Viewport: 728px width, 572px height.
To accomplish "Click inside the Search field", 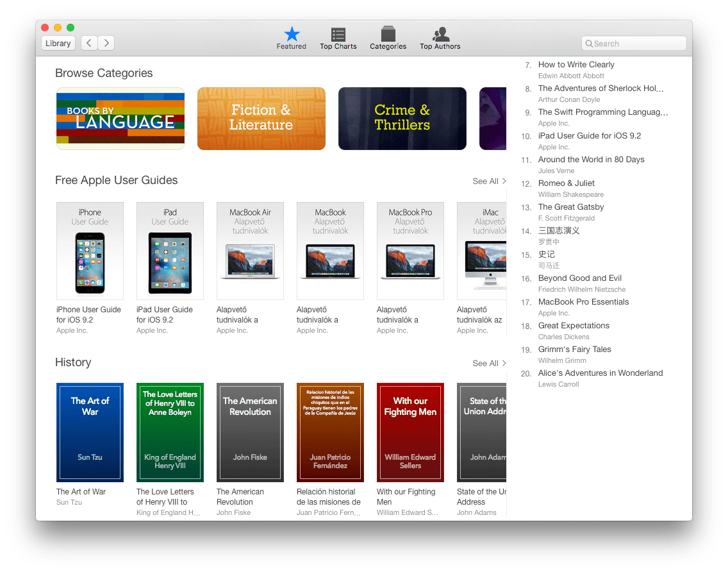I will (634, 43).
